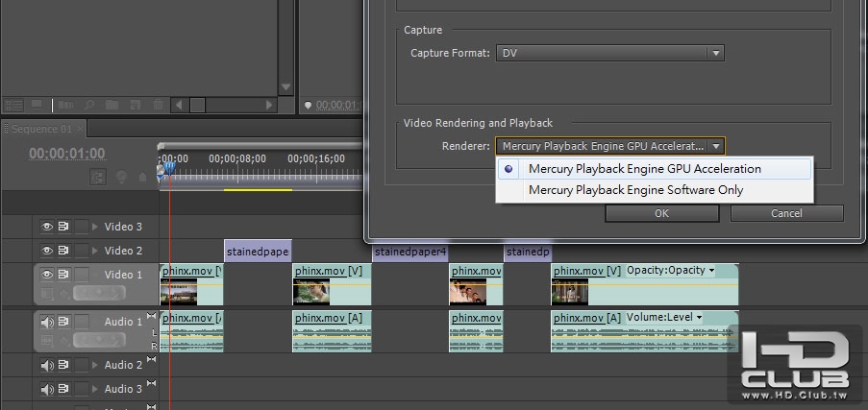Toggle Sync Lock on Audio 1
The height and width of the screenshot is (410, 868).
(x=63, y=322)
